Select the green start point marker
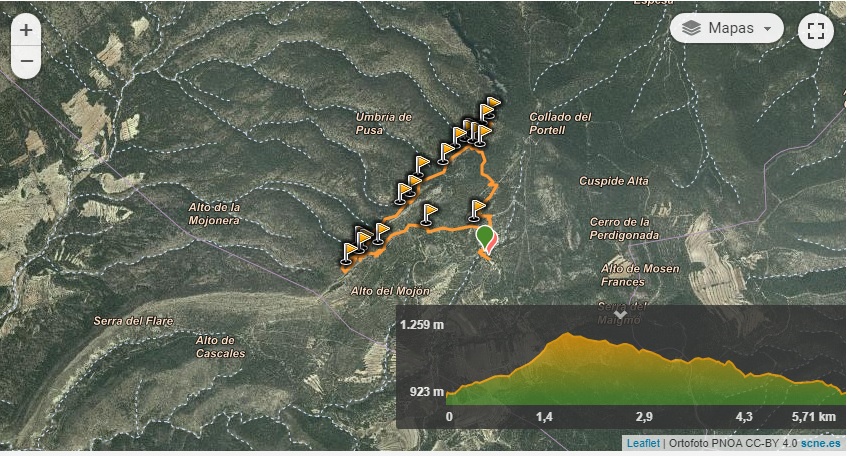 [x=485, y=238]
